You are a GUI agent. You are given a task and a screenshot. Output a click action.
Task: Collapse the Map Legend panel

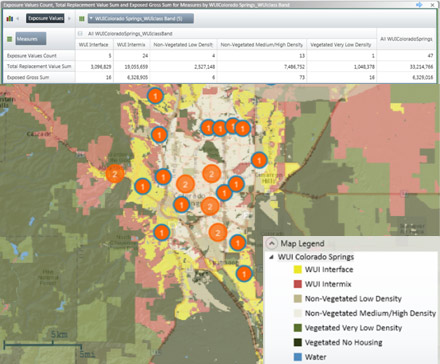pyautogui.click(x=272, y=244)
